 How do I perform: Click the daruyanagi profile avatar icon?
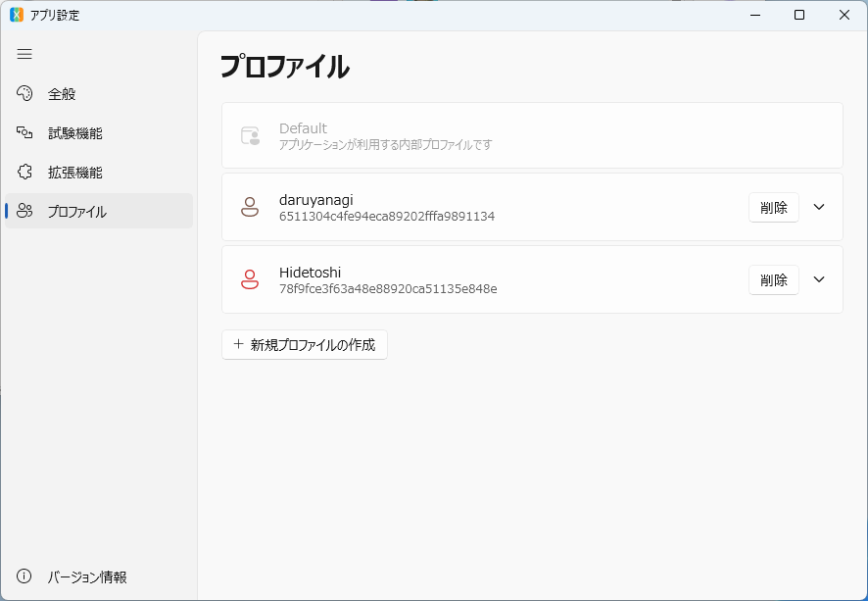click(x=250, y=207)
